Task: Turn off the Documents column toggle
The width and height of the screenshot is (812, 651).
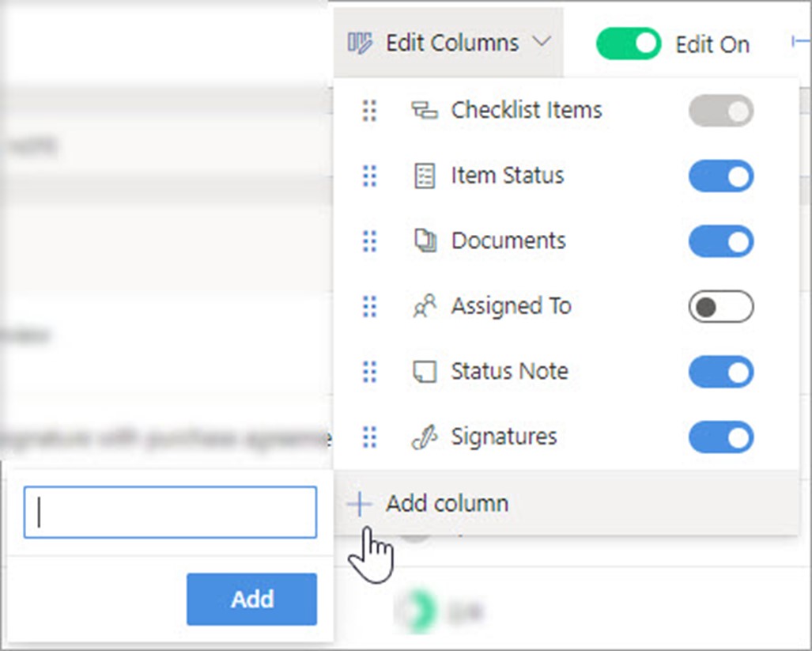Action: (720, 241)
